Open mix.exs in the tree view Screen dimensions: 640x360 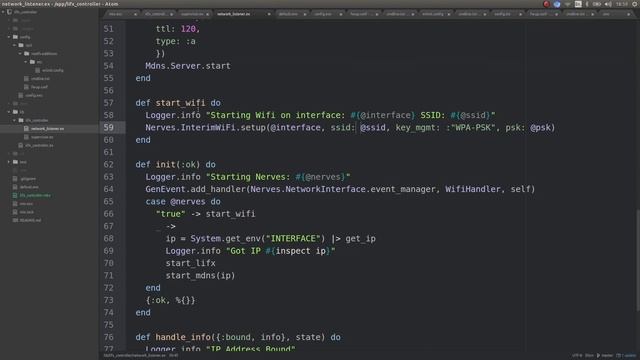coord(26,204)
